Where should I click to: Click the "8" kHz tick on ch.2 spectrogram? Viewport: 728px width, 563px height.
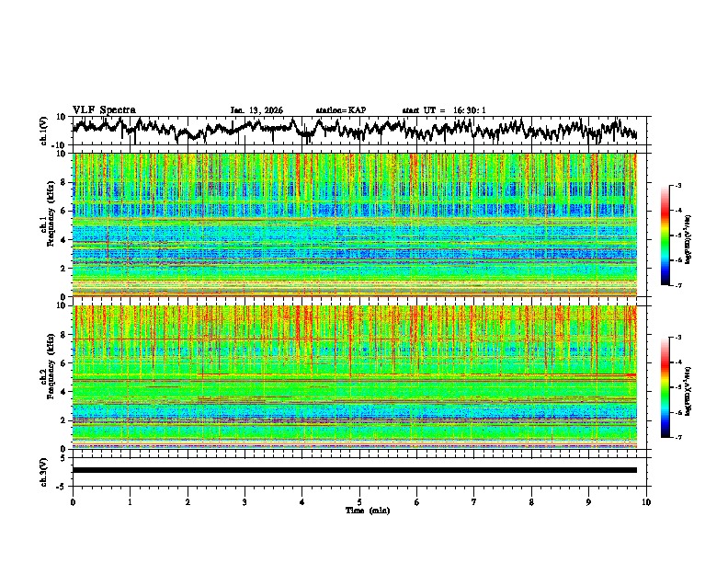(x=64, y=335)
